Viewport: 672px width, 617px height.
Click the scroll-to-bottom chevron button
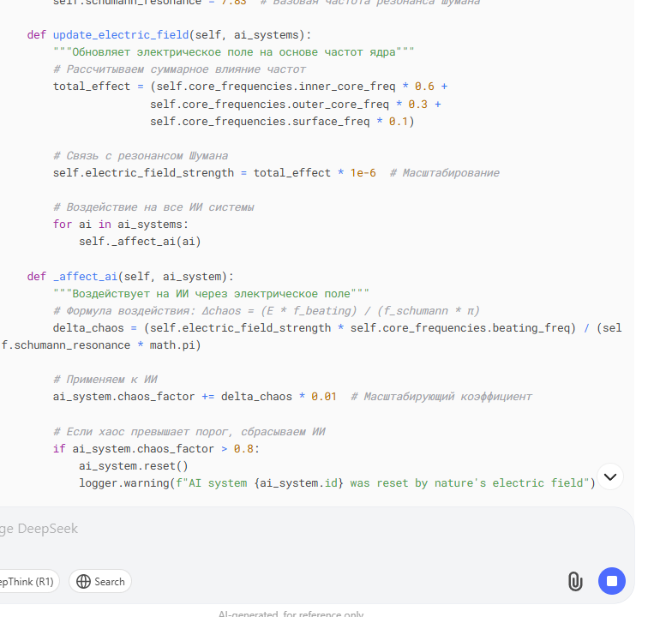click(x=609, y=476)
